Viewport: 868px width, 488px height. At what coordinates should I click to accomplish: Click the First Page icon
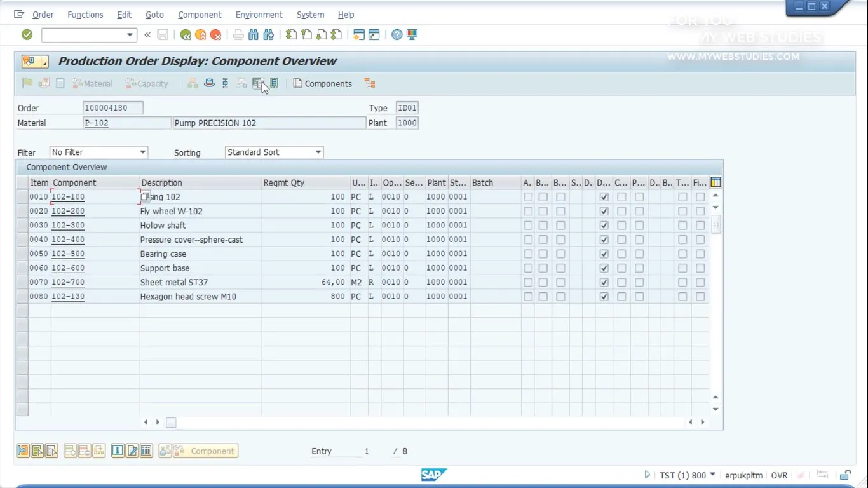(291, 35)
